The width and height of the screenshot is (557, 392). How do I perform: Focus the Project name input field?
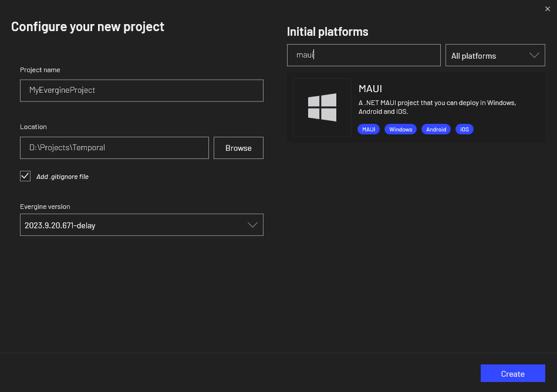pos(141,90)
